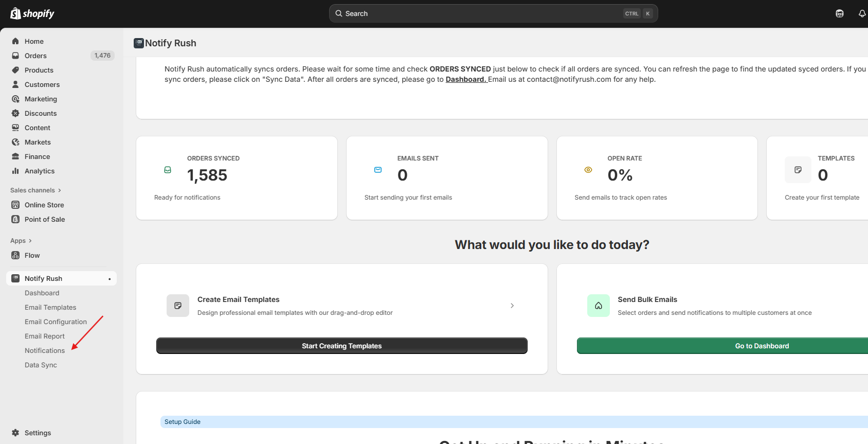Follow the Dashboard link in instructions

coord(465,79)
